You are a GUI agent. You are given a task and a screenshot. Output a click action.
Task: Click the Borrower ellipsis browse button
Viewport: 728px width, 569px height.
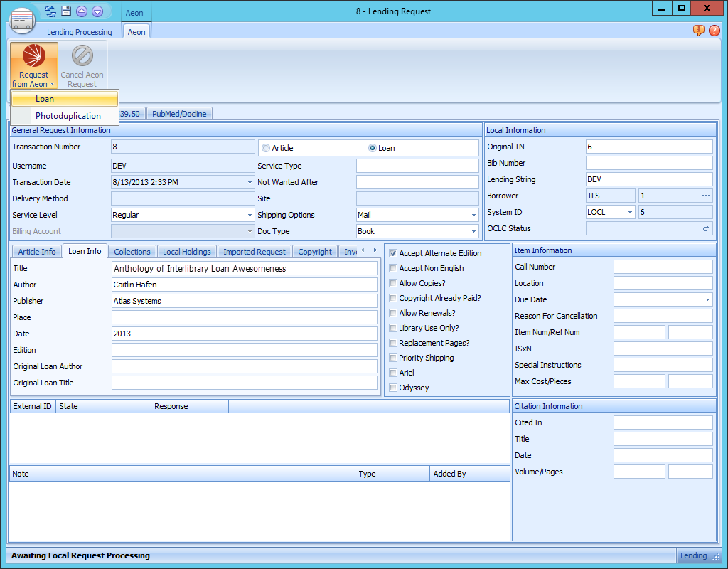[x=705, y=196]
